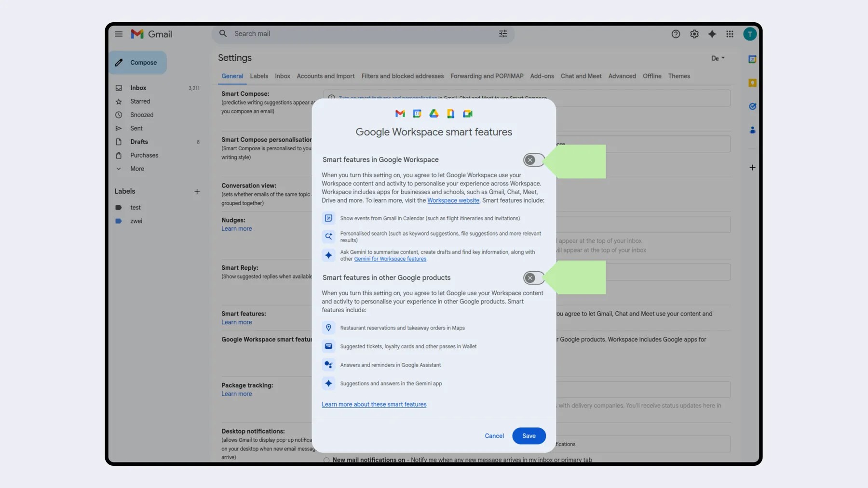
Task: Open the Advanced tab
Action: [x=622, y=76]
